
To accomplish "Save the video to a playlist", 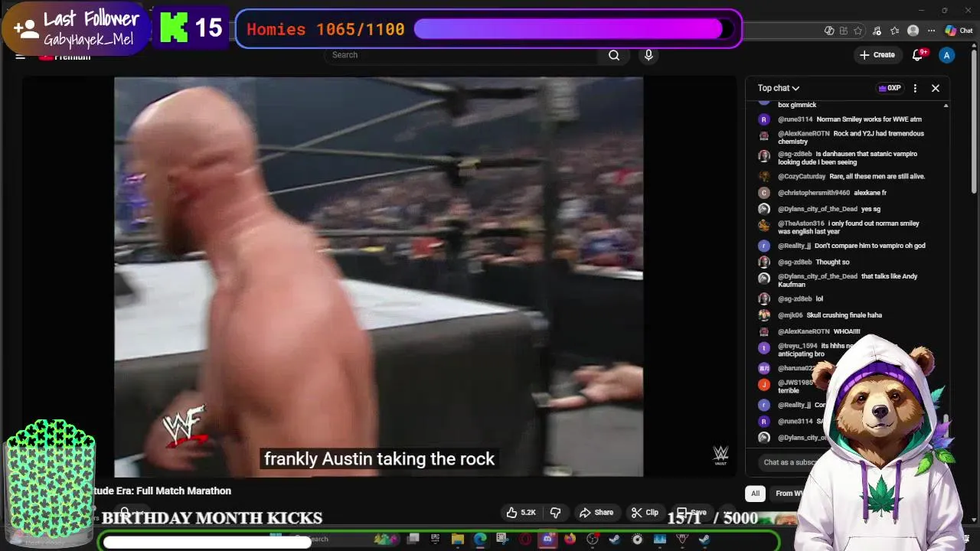I will (x=693, y=513).
